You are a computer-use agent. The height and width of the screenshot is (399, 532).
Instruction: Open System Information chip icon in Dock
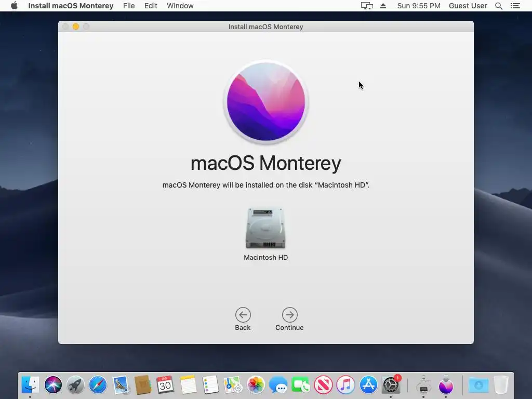click(423, 385)
